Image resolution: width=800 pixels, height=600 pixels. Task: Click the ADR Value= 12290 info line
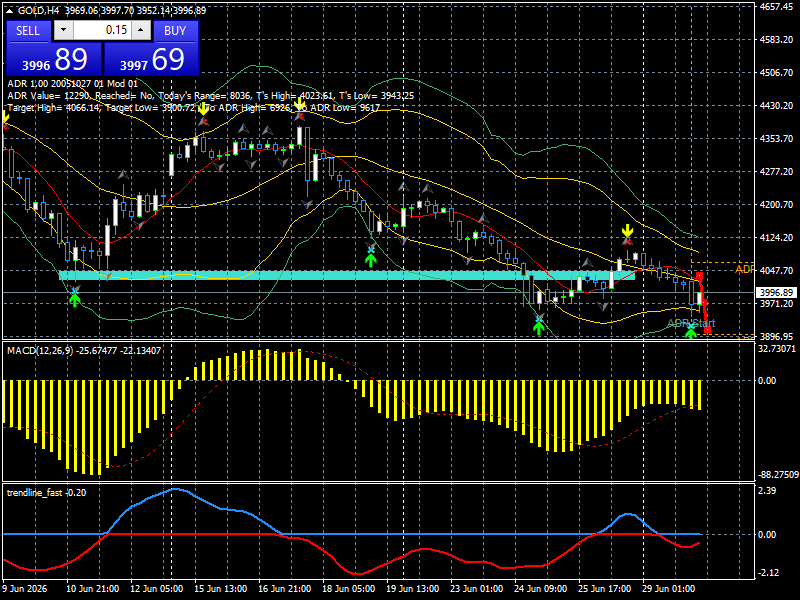(x=210, y=95)
